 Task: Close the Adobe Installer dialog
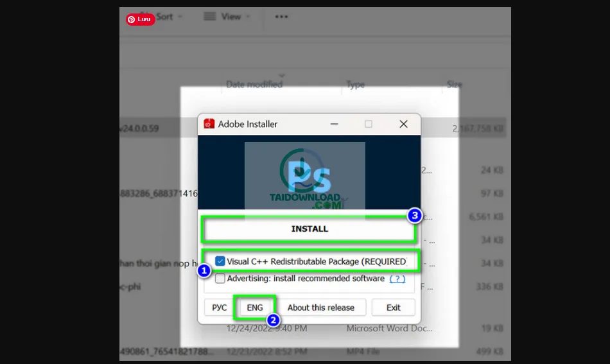(x=403, y=124)
